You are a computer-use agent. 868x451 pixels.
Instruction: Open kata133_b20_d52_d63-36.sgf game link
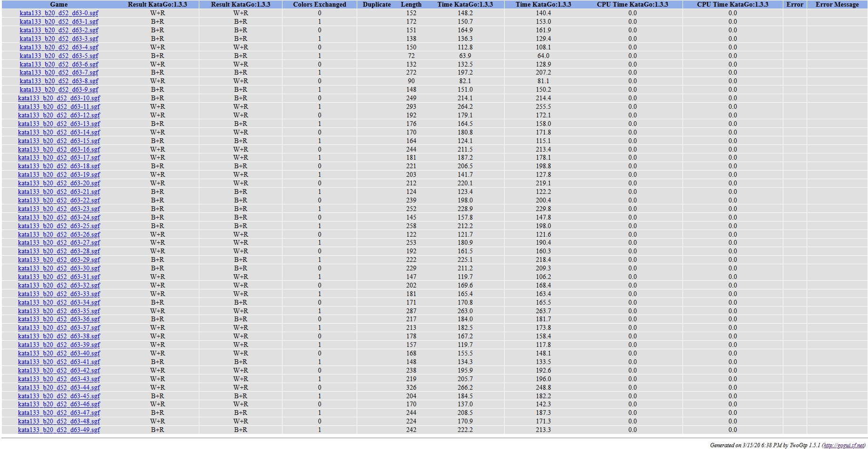(x=59, y=319)
